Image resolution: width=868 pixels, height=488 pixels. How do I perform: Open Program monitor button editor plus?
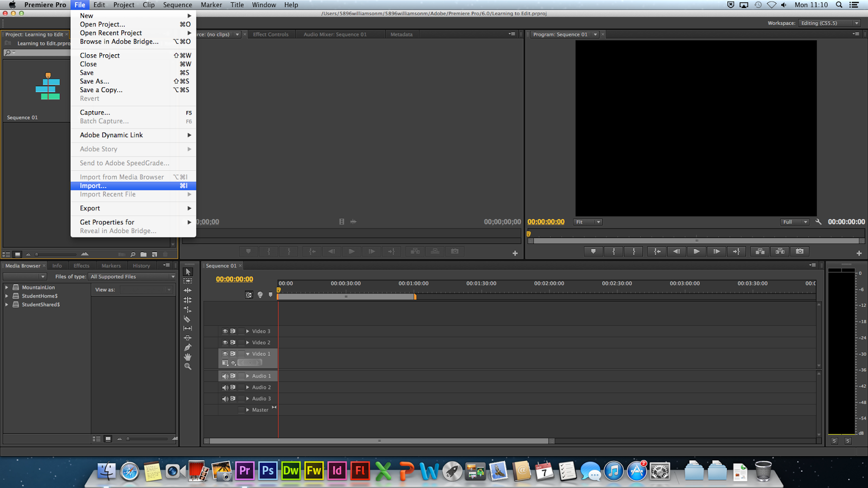pyautogui.click(x=859, y=253)
